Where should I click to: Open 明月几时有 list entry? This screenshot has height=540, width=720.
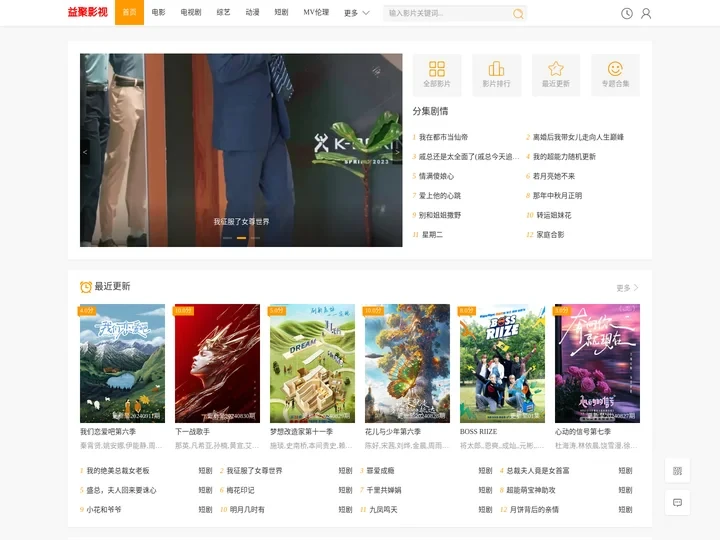click(x=247, y=510)
